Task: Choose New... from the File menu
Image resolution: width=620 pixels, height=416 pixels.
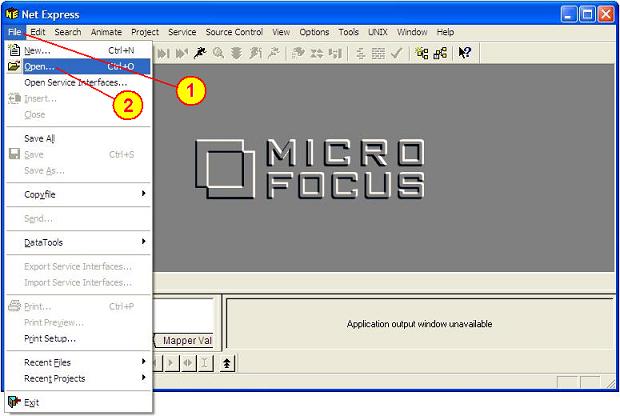Action: point(78,50)
